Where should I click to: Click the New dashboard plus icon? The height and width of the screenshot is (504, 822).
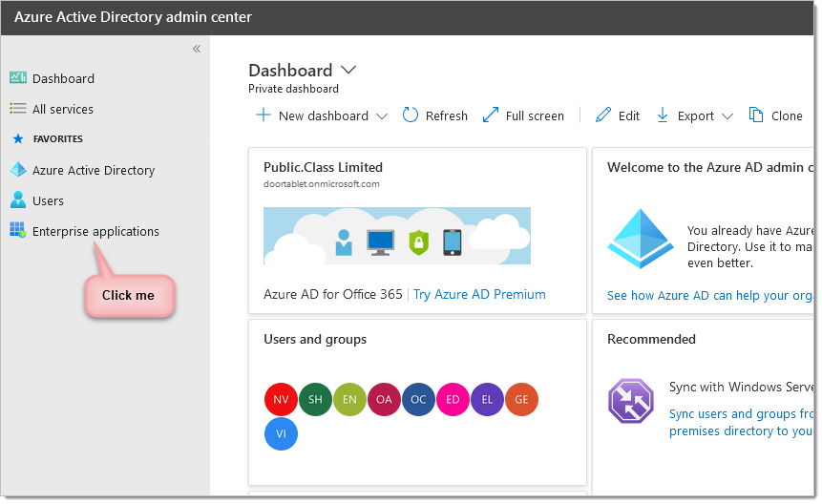coord(263,115)
